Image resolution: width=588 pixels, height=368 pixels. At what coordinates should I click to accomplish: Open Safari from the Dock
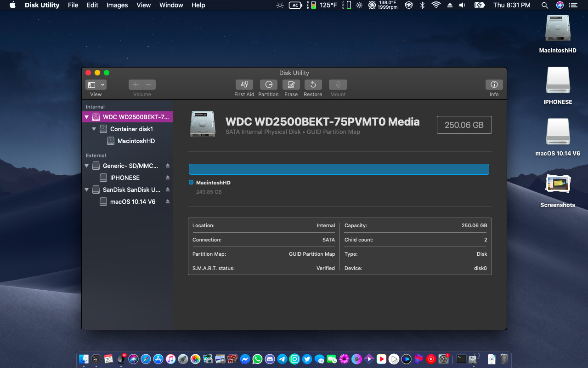click(x=146, y=359)
